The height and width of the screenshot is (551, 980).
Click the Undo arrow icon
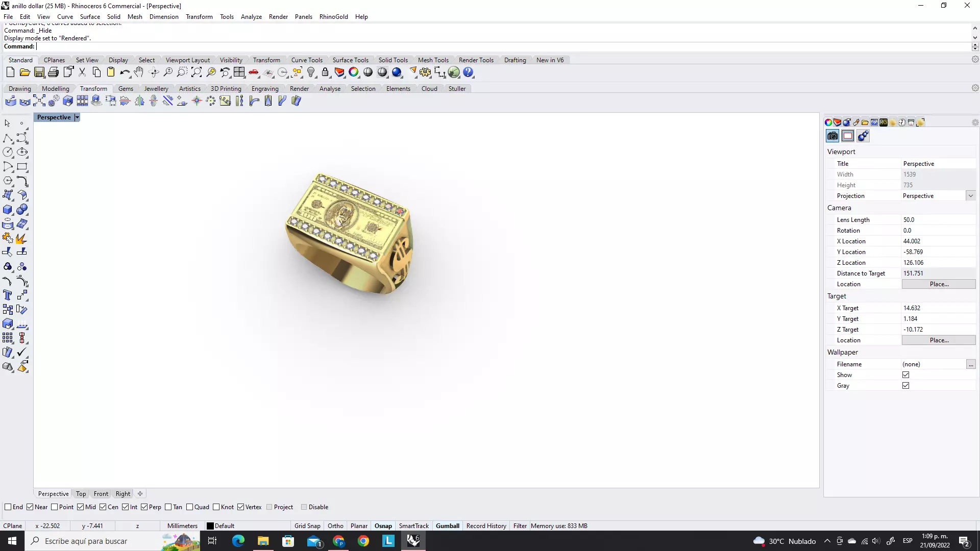click(x=124, y=72)
